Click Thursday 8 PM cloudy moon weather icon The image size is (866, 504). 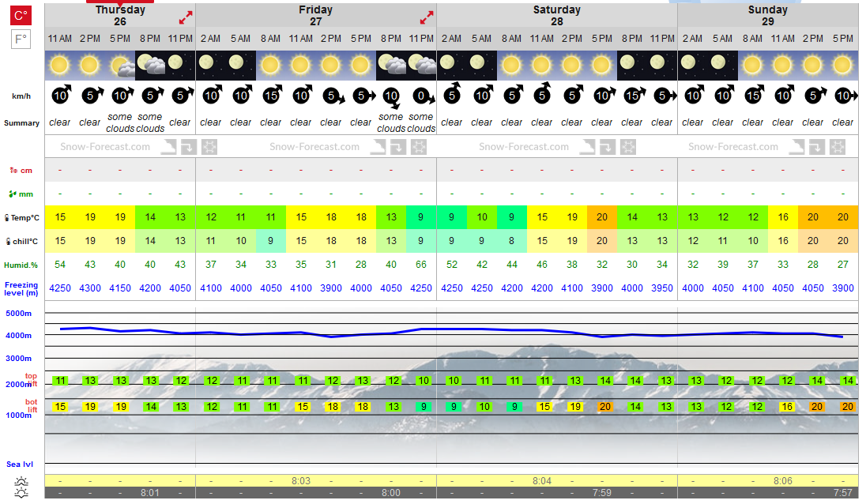tap(150, 65)
